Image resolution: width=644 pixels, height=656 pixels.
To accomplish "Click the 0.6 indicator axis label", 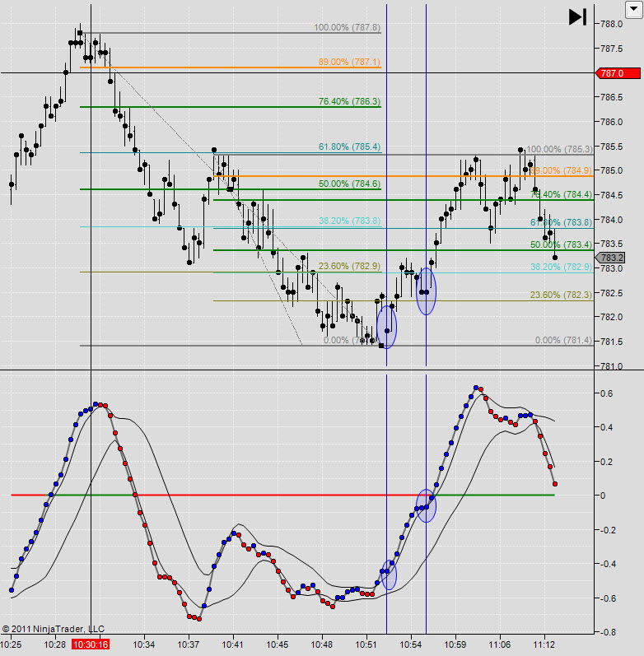I will tap(606, 393).
